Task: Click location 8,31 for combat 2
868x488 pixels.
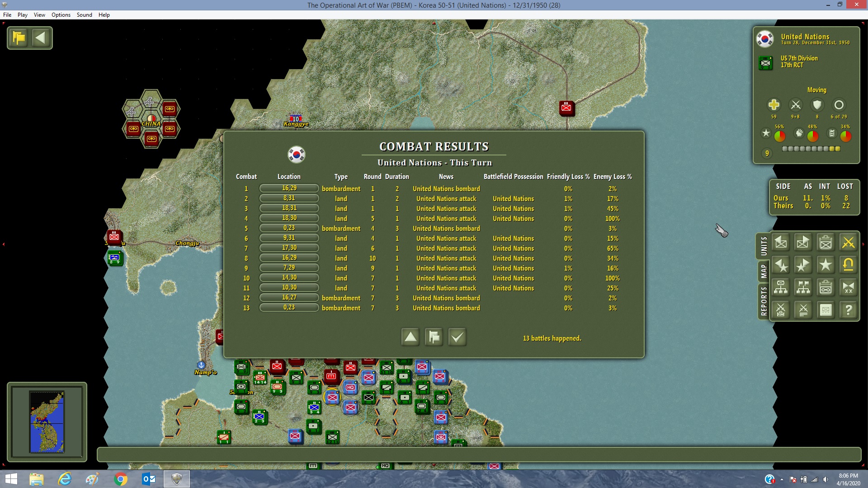Action: pyautogui.click(x=289, y=198)
